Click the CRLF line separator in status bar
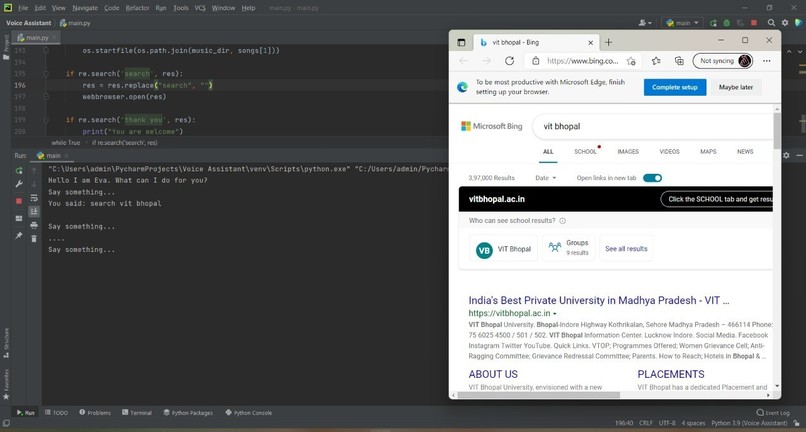This screenshot has height=432, width=806. coord(646,423)
